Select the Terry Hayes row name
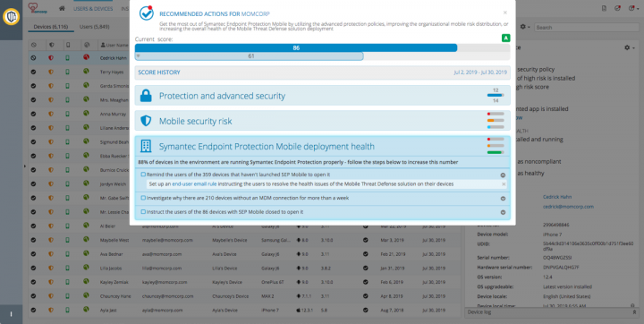644x324 pixels. click(111, 72)
